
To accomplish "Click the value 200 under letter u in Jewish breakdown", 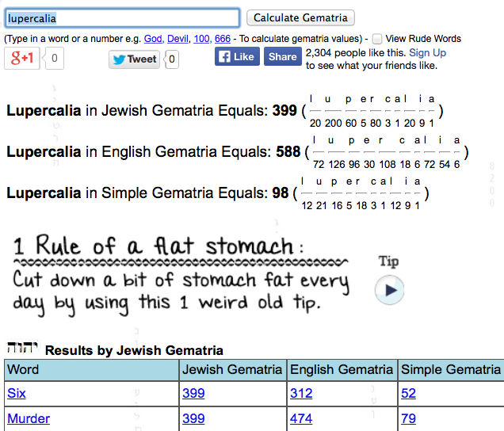I will click(334, 123).
